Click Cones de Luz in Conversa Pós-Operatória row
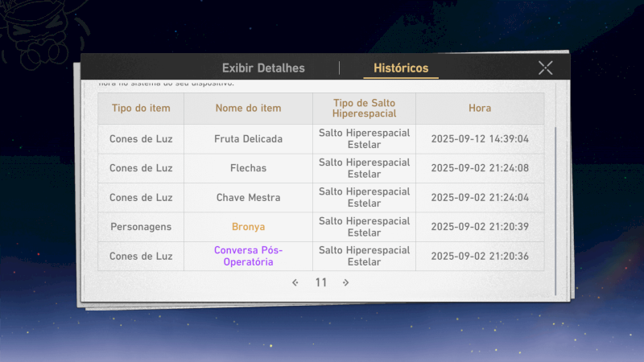 pos(141,256)
